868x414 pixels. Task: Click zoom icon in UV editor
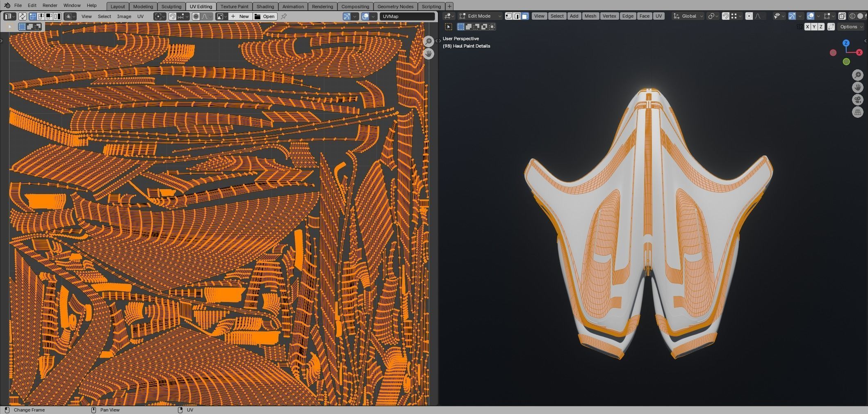[428, 41]
